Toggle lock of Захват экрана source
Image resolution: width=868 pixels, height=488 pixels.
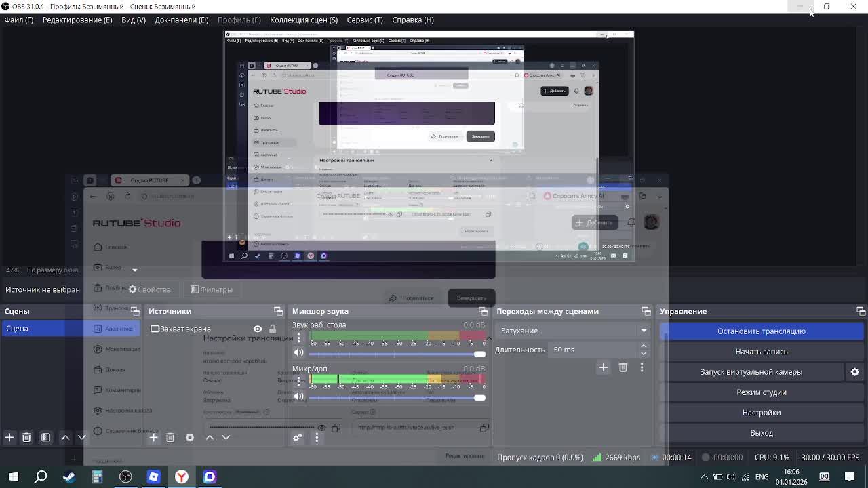click(x=273, y=329)
